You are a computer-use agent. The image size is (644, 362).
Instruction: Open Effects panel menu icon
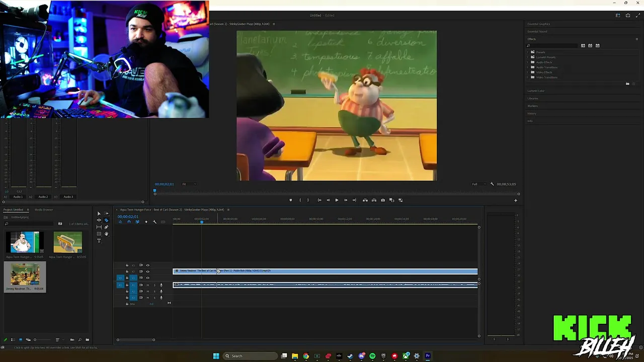coord(637,39)
